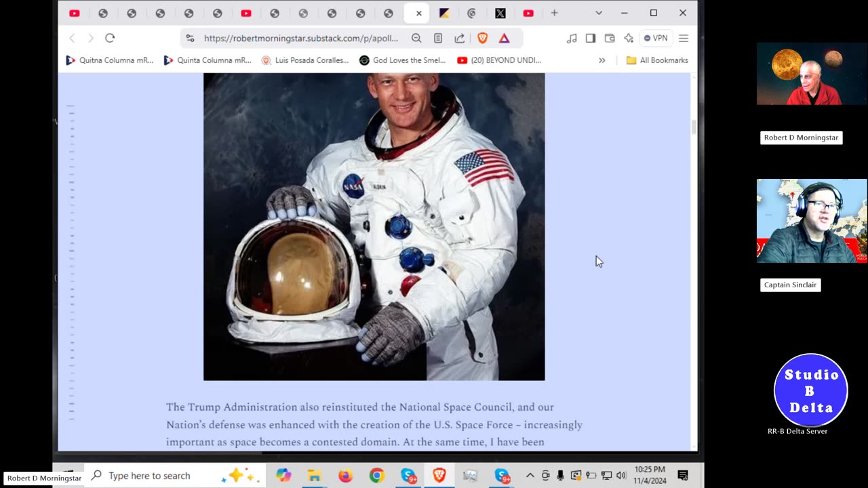The image size is (868, 488).
Task: Click the share page icon
Action: point(460,38)
